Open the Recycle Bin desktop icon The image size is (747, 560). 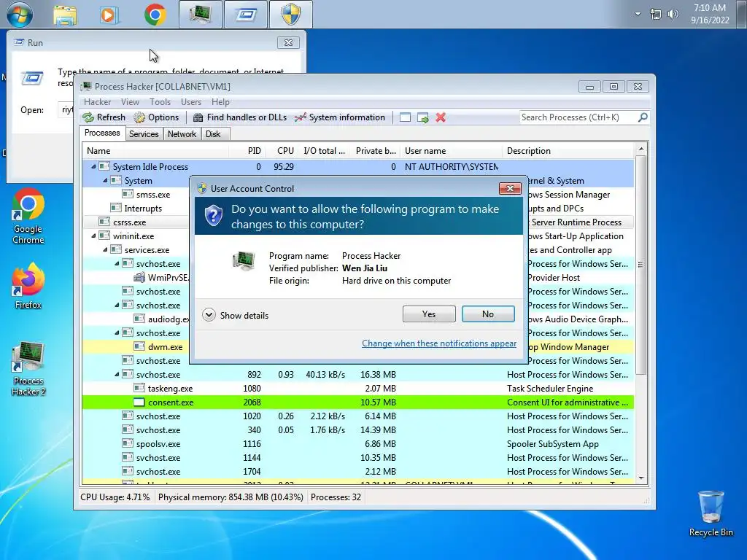coord(711,514)
